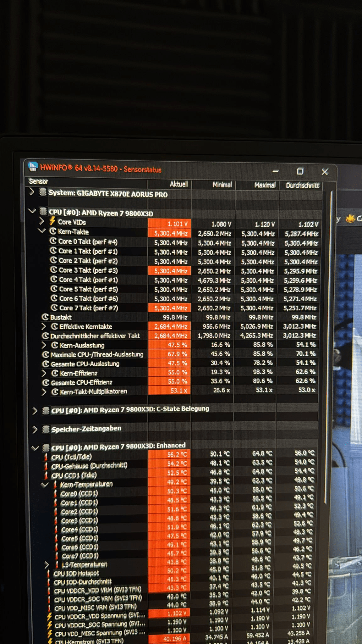Expand Effektive Kerntakte row
The image size is (362, 644).
[x=44, y=326]
